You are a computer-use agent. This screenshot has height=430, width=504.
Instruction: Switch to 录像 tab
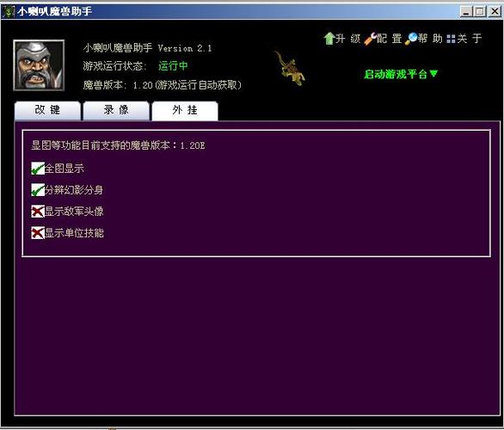pos(116,111)
